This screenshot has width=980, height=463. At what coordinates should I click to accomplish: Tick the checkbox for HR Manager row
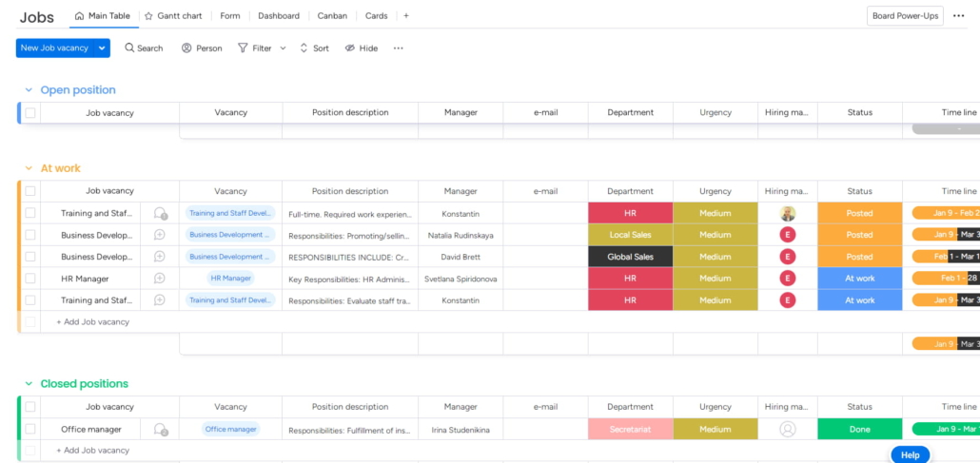pyautogui.click(x=30, y=279)
